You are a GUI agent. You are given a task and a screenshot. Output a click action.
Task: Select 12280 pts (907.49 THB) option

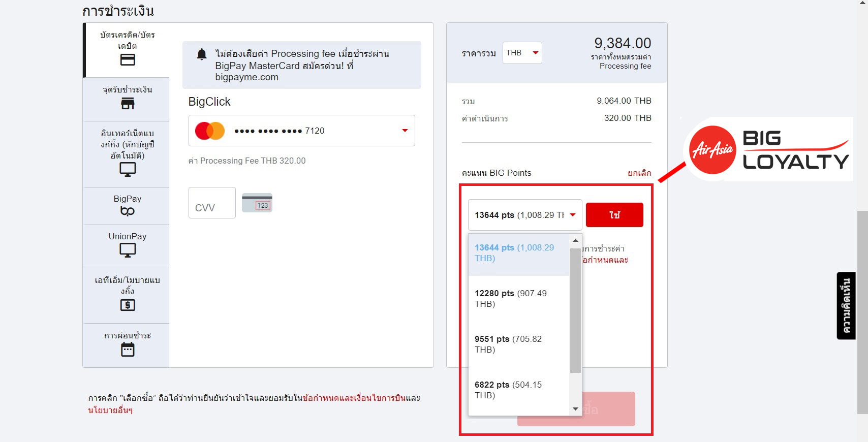pos(518,299)
